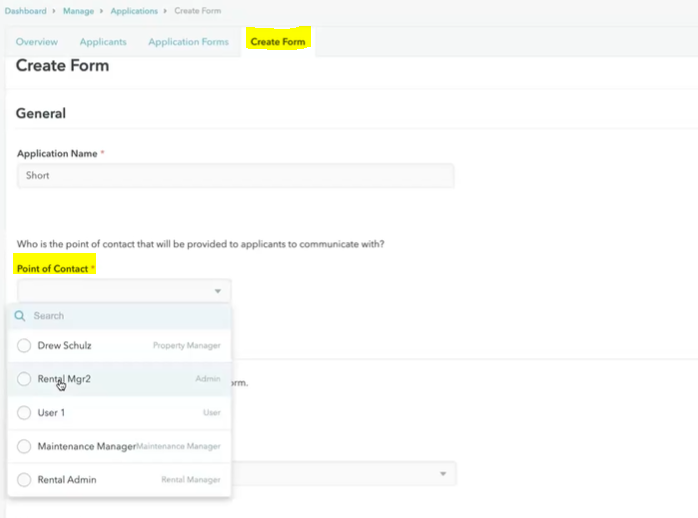Click the search magnifier icon in the dropdown

(19, 316)
